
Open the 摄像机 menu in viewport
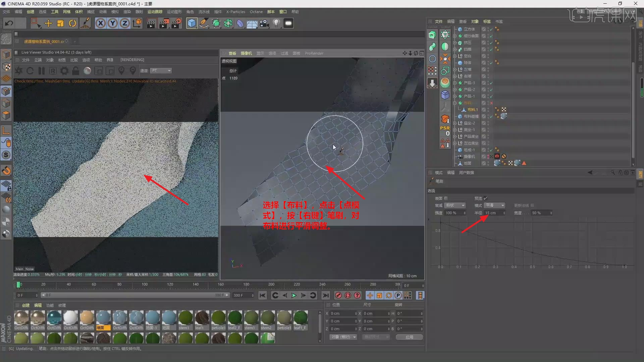tap(246, 53)
